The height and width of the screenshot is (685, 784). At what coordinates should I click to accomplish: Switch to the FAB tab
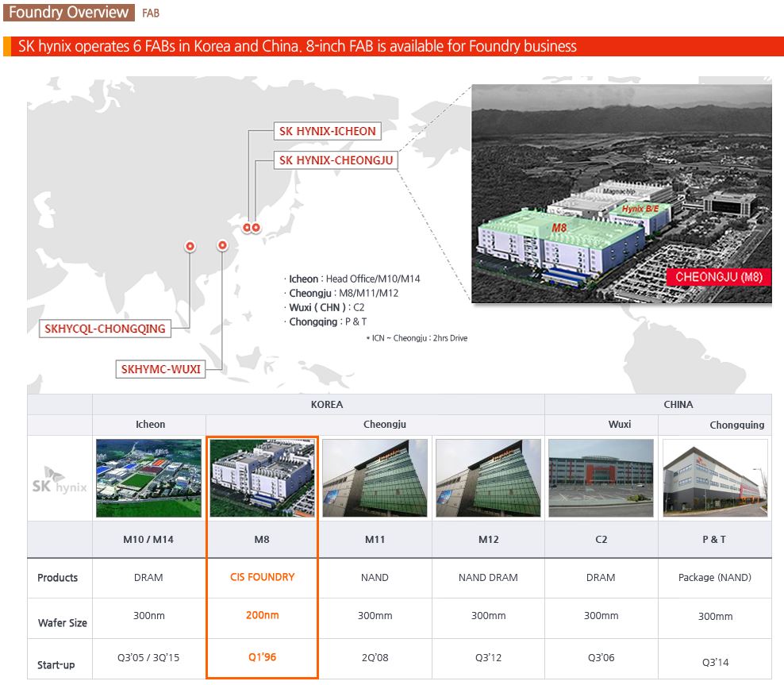pos(151,13)
